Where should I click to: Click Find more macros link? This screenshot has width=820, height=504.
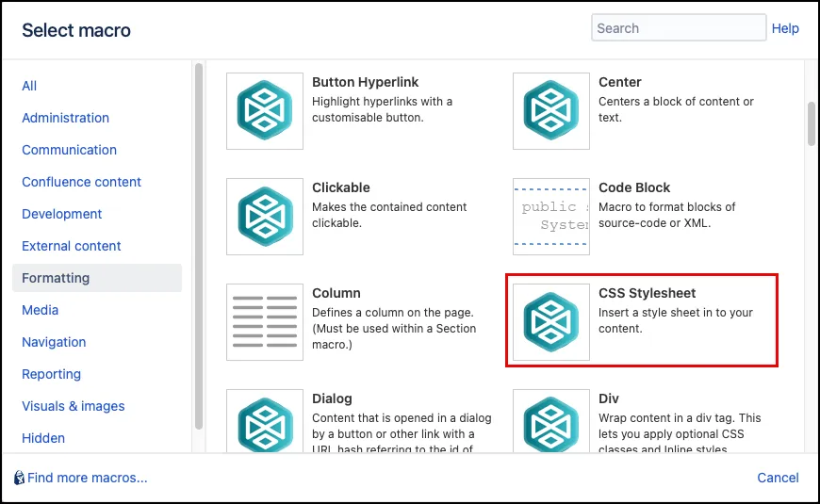(88, 478)
